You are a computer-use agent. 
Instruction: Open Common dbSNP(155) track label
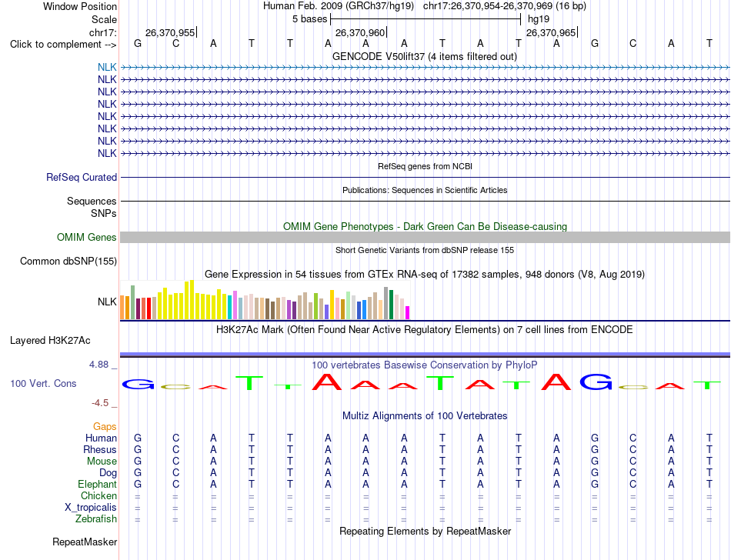point(68,261)
